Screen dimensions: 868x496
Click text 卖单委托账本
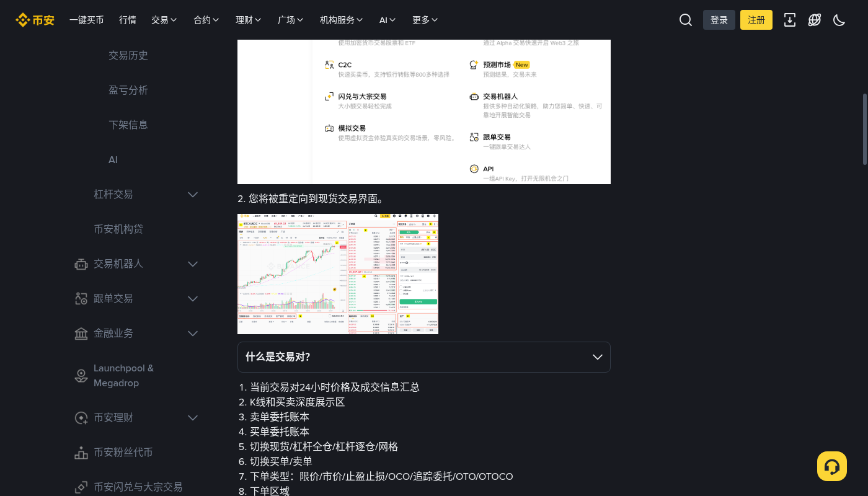tap(280, 417)
